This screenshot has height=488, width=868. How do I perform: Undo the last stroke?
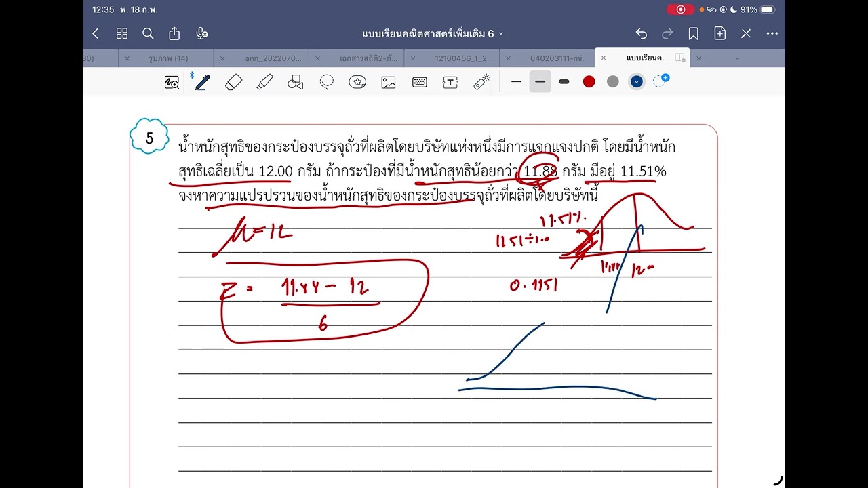[641, 33]
